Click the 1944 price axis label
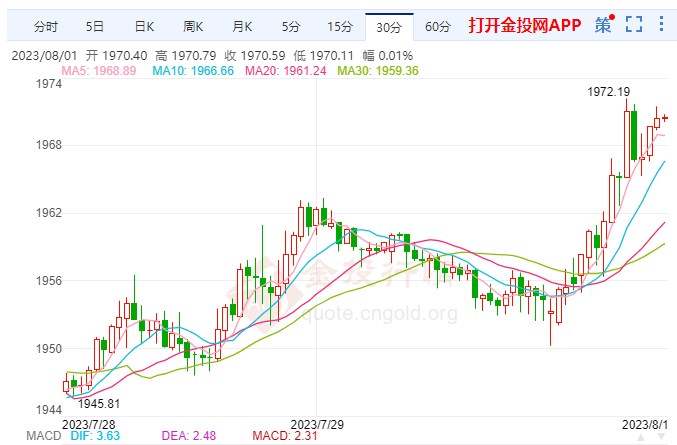The height and width of the screenshot is (445, 677). tap(49, 409)
